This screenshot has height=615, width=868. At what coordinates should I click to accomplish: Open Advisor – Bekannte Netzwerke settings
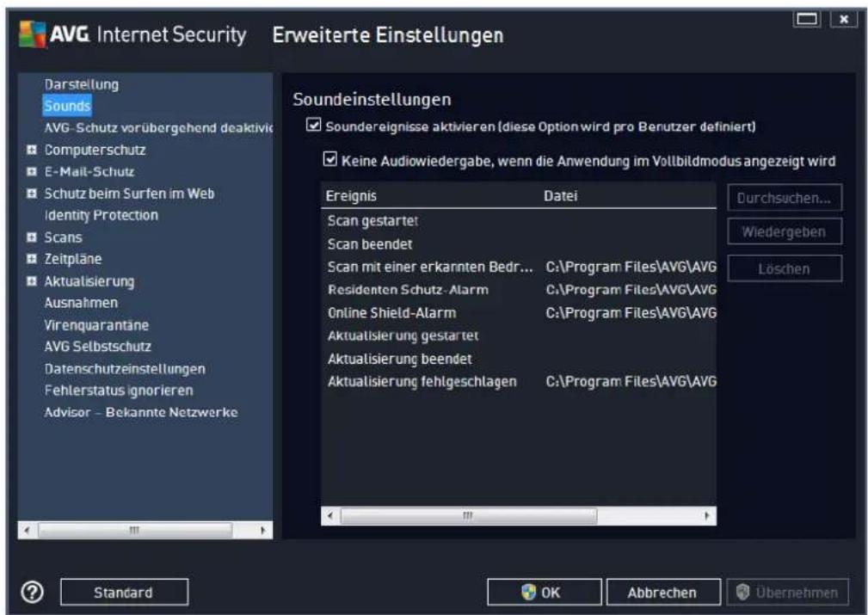[x=141, y=412]
